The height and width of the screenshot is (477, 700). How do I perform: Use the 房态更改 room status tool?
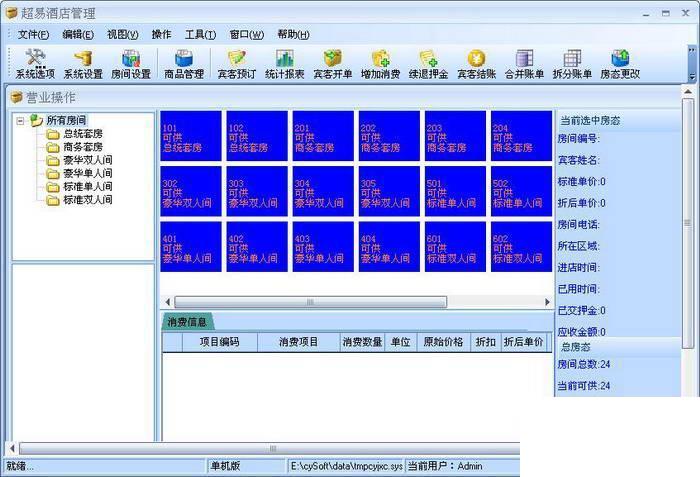(620, 64)
